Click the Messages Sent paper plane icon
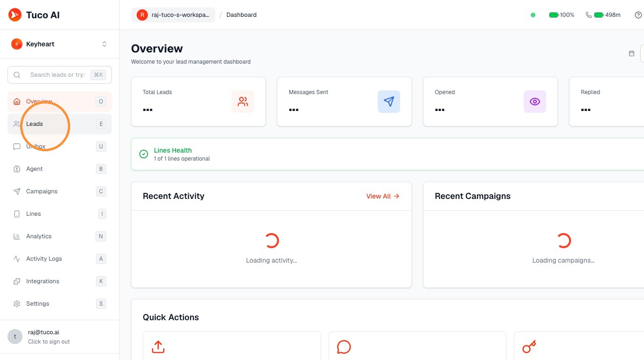This screenshot has width=644, height=360. 389,102
